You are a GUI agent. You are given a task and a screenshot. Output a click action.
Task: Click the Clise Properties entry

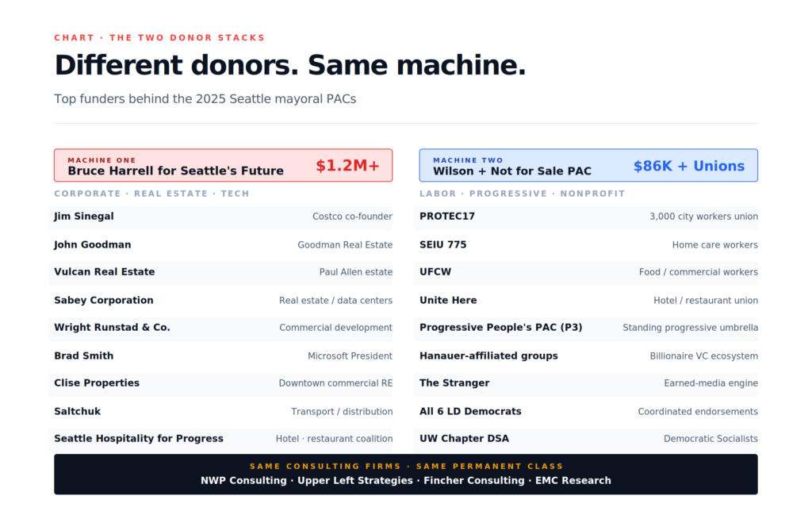220,383
